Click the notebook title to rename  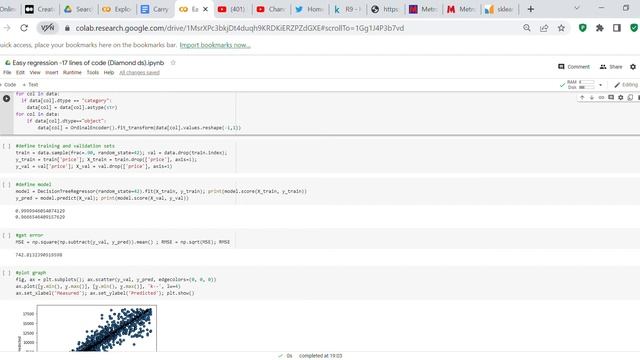pos(88,63)
